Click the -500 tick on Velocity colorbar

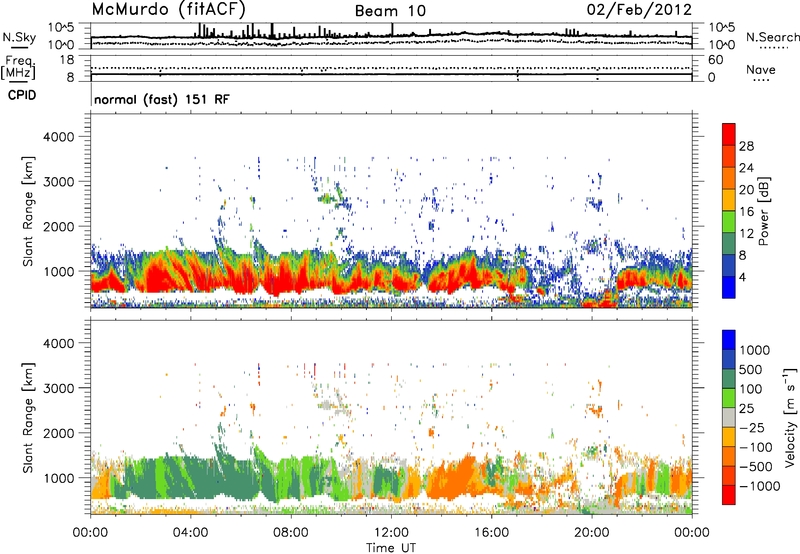[x=756, y=467]
